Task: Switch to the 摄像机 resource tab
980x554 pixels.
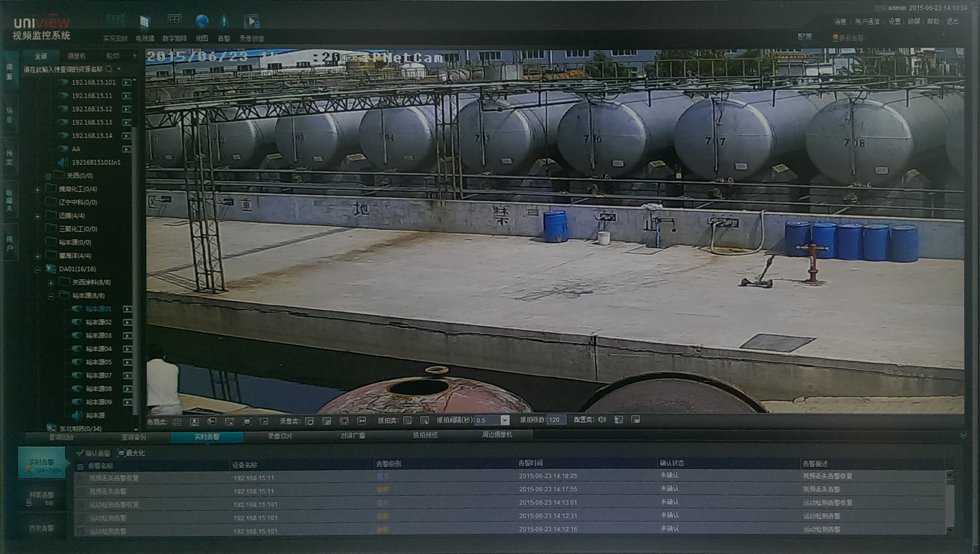Action: [76, 56]
